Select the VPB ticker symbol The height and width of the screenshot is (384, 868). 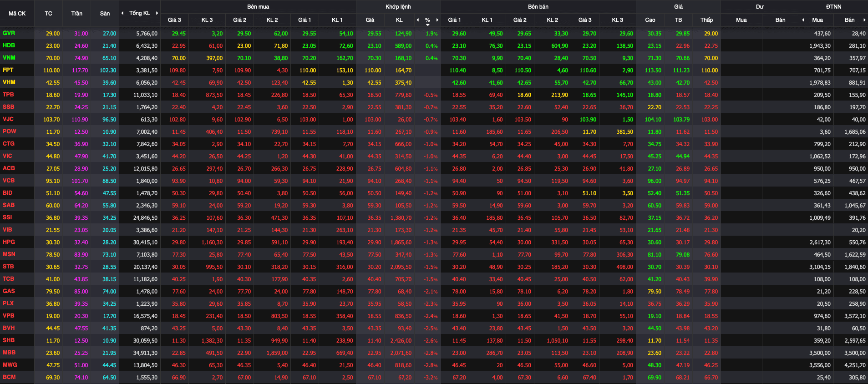coord(8,316)
